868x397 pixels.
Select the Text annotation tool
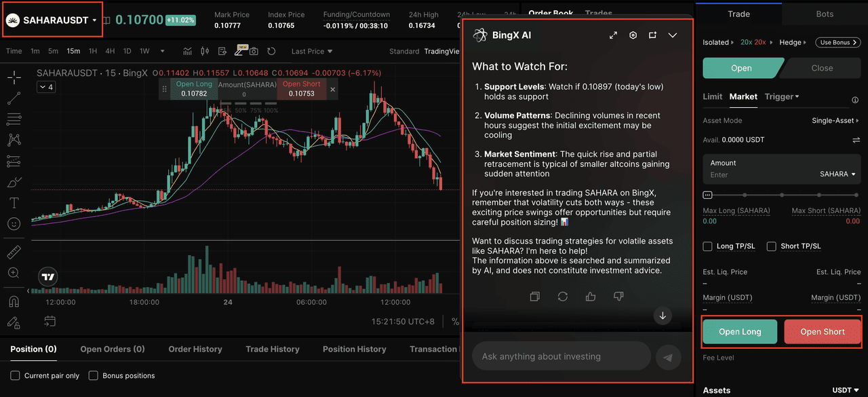coord(14,203)
